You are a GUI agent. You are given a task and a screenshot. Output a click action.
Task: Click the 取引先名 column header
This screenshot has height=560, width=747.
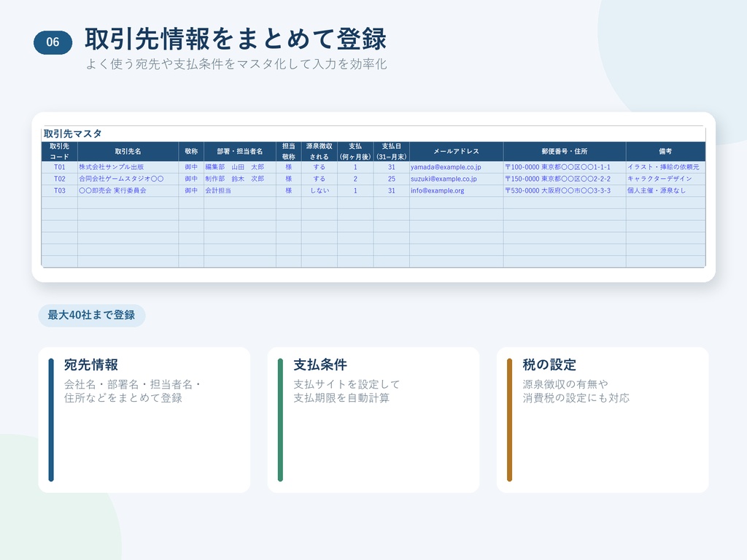[128, 152]
